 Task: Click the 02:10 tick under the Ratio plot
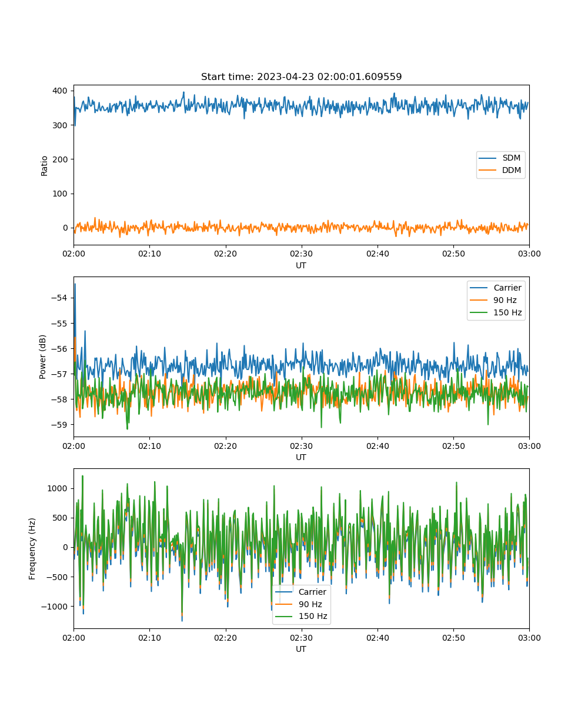click(x=149, y=254)
